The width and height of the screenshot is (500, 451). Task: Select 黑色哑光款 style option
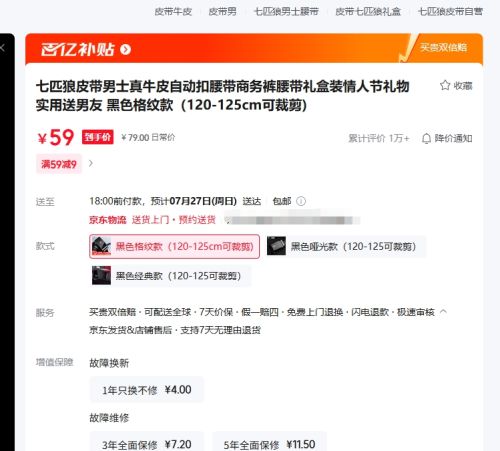coord(346,246)
